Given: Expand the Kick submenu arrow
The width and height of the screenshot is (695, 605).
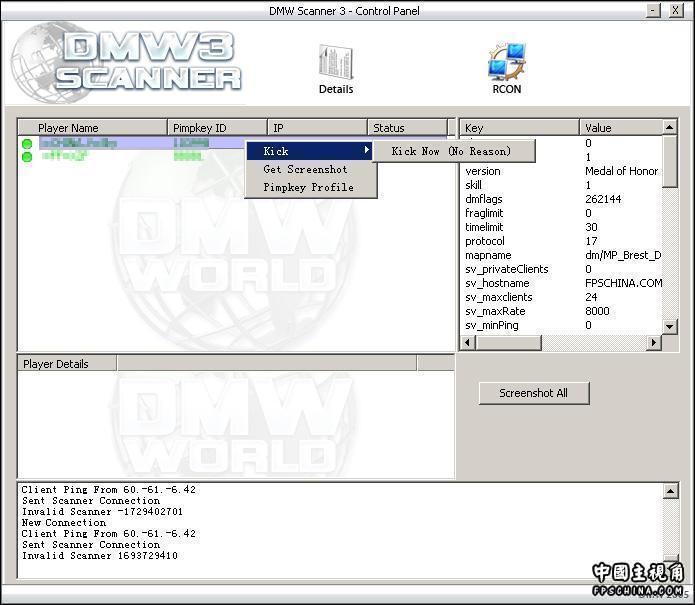Looking at the screenshot, I should 366,150.
